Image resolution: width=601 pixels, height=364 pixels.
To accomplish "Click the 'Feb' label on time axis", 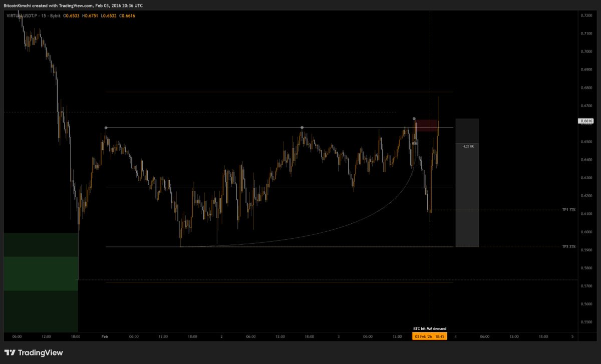I will click(x=105, y=337).
